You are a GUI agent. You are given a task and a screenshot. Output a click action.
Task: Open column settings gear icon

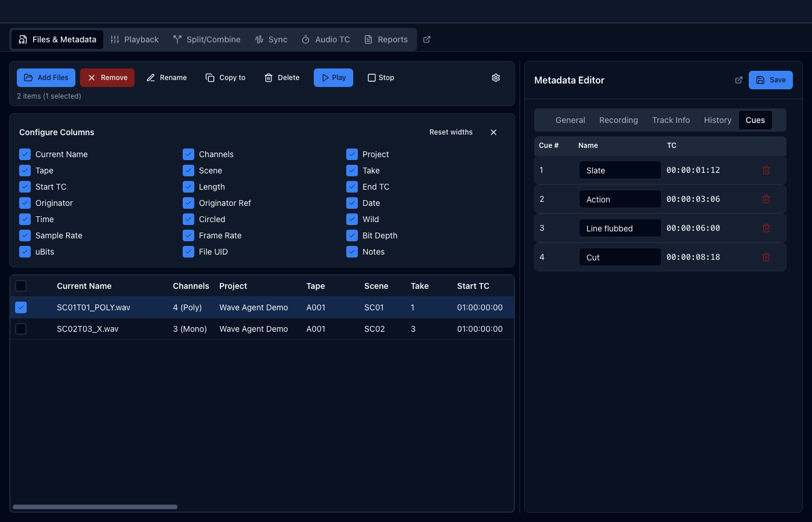click(x=496, y=78)
